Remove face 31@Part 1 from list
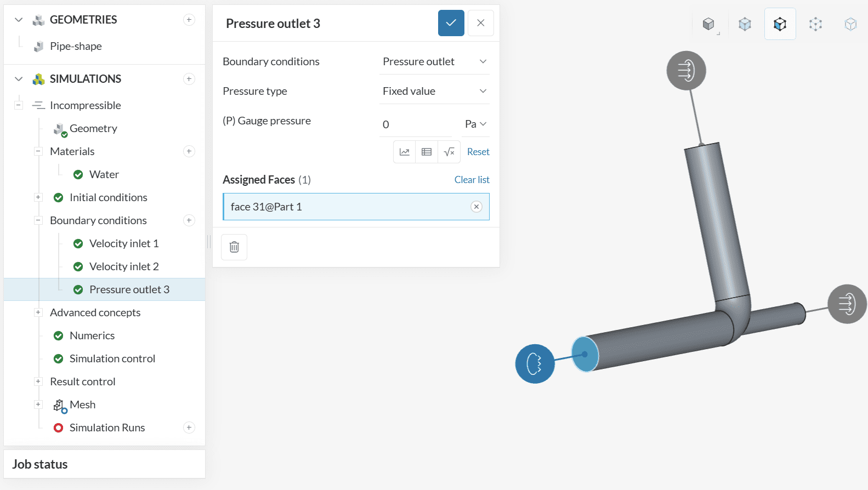 point(476,207)
